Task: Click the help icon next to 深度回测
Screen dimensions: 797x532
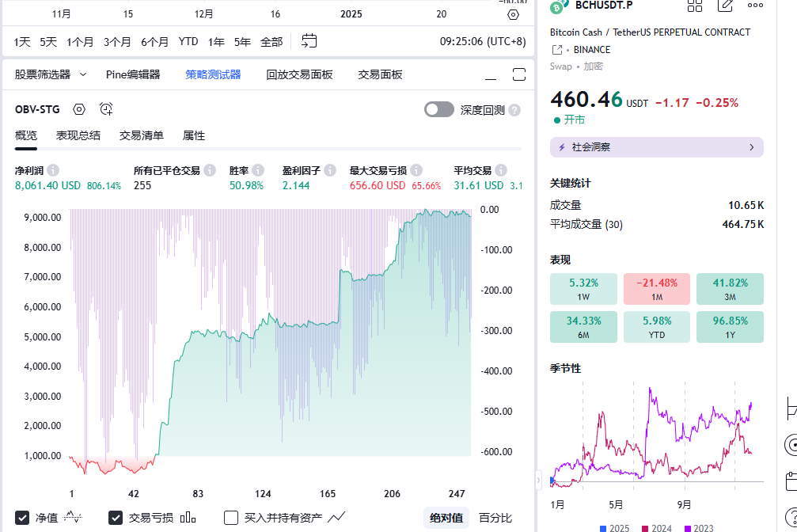Action: click(x=514, y=110)
